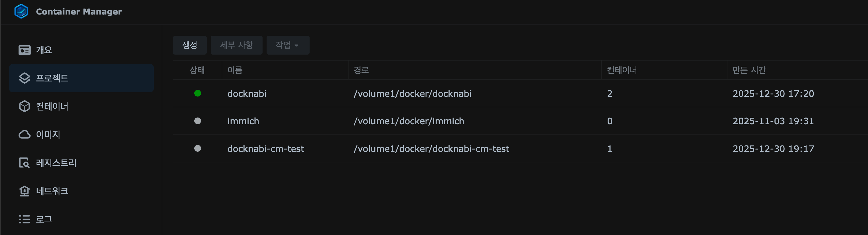Open the 레지스트리 search icon

pos(24,163)
